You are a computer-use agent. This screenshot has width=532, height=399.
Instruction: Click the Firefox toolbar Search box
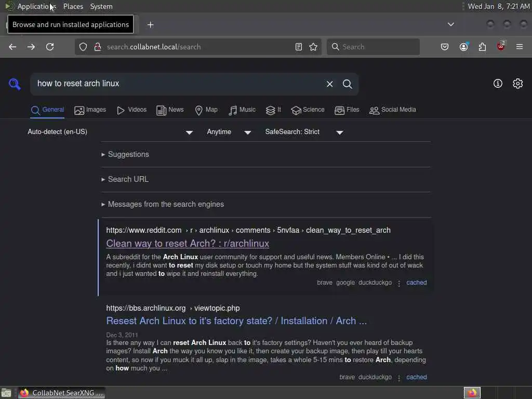[373, 47]
